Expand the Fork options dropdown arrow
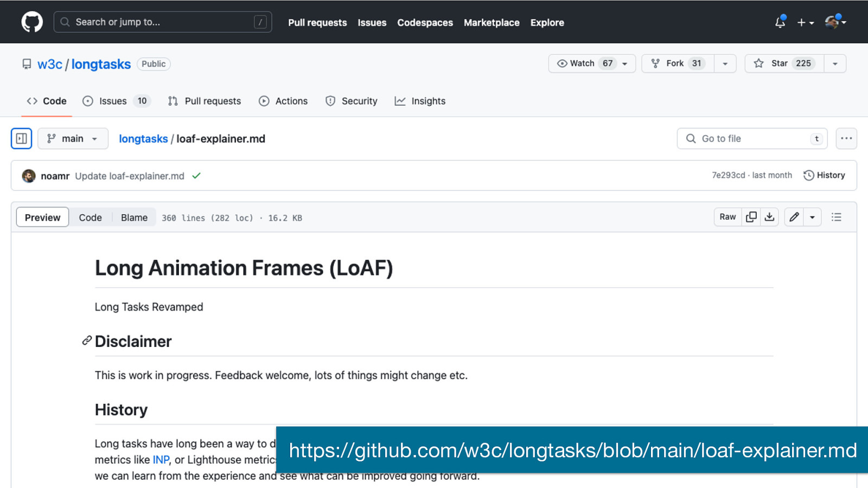Image resolution: width=868 pixels, height=488 pixels. pyautogui.click(x=725, y=63)
